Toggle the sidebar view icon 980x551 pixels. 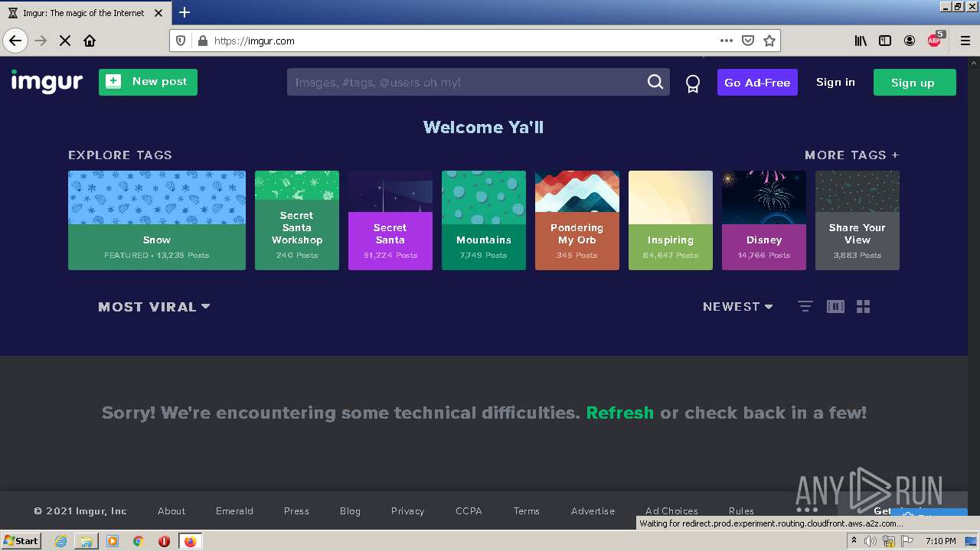click(x=885, y=41)
